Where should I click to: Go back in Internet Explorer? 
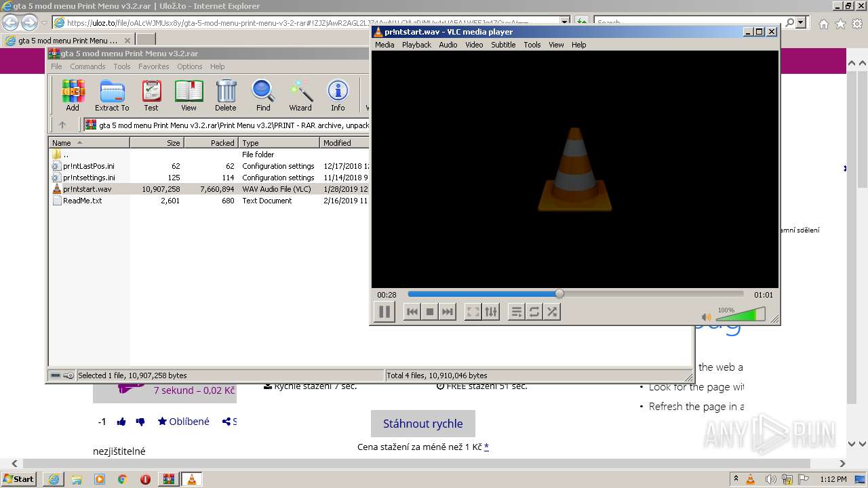(x=10, y=22)
